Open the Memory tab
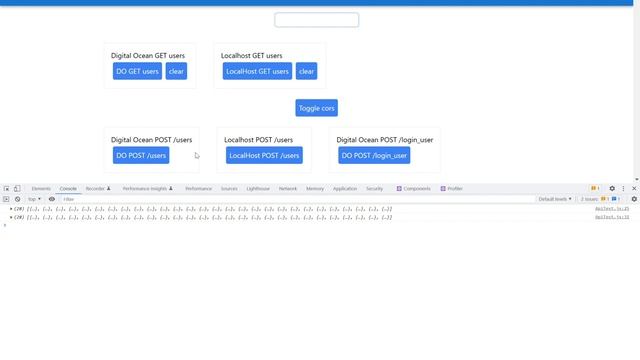 pyautogui.click(x=315, y=189)
